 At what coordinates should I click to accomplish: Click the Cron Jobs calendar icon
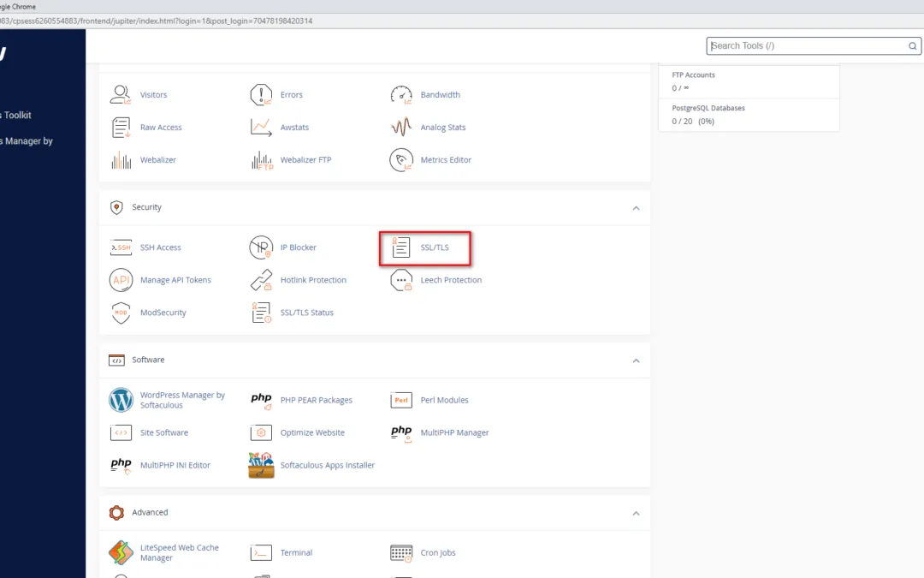401,552
